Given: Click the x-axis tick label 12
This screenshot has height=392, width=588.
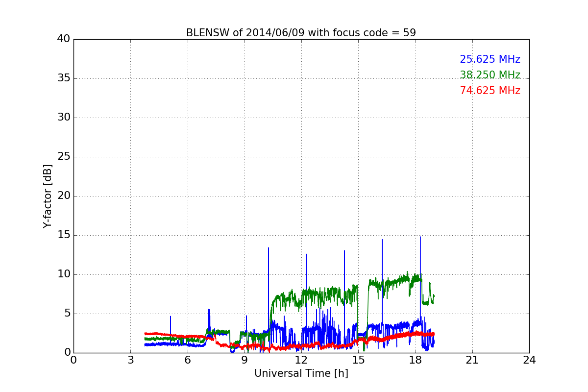Looking at the screenshot, I should click(x=301, y=360).
